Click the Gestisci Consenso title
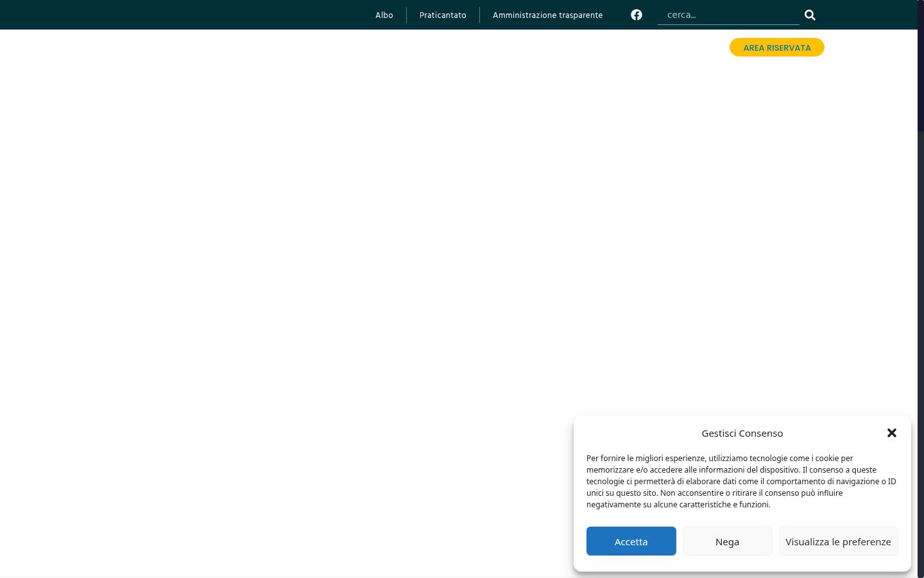Viewport: 924px width, 578px height. [742, 433]
